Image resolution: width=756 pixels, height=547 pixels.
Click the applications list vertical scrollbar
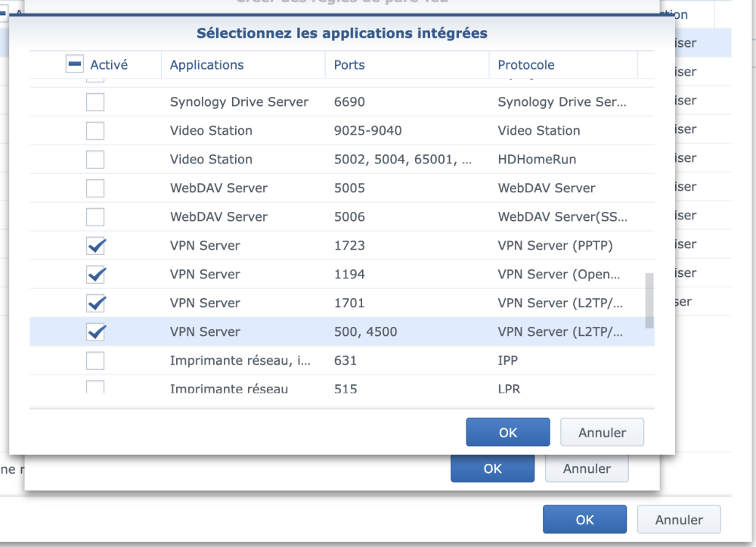point(649,300)
